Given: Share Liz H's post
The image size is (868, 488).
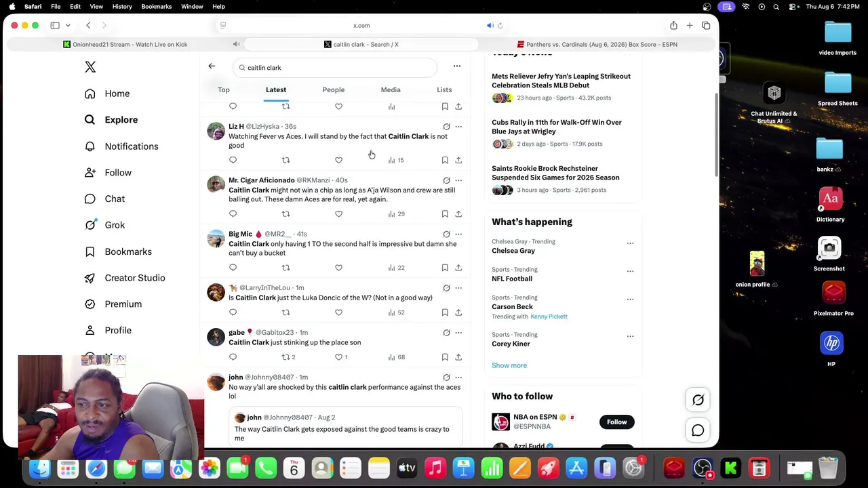Looking at the screenshot, I should pos(458,160).
